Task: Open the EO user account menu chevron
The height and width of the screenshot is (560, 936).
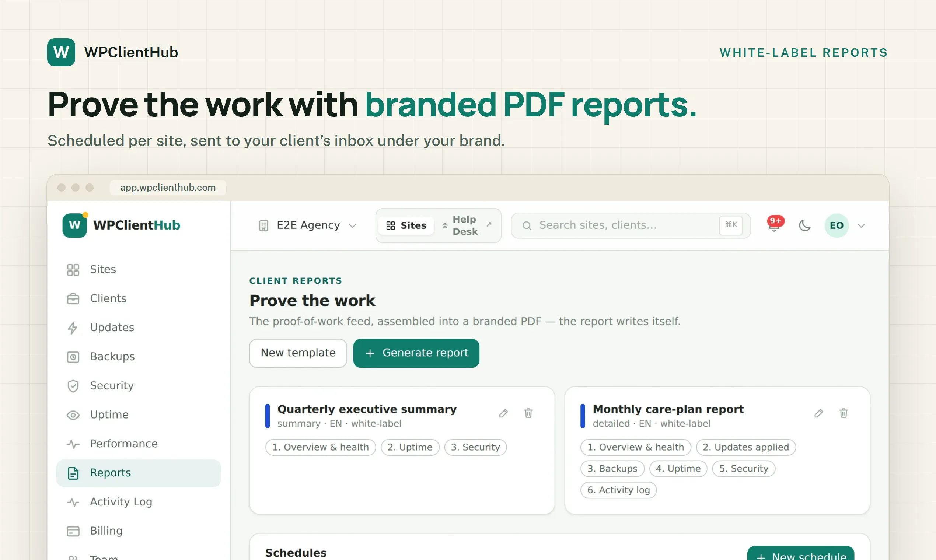Action: click(x=861, y=226)
